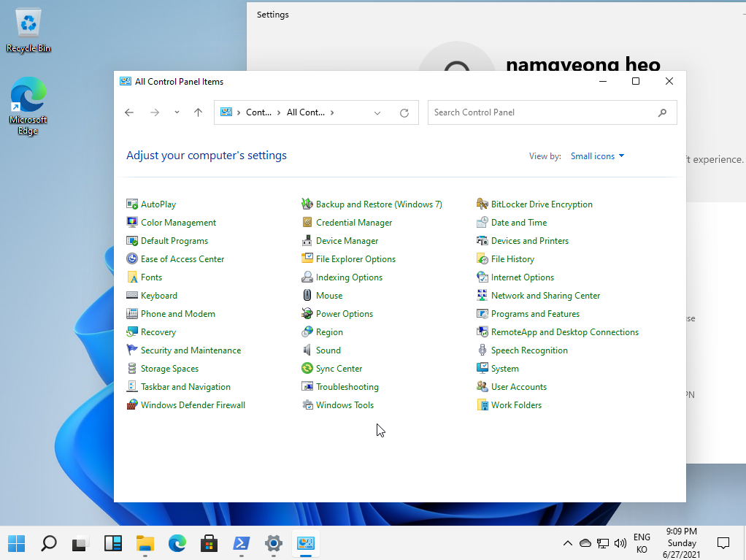Open the notification center icon

(x=723, y=543)
